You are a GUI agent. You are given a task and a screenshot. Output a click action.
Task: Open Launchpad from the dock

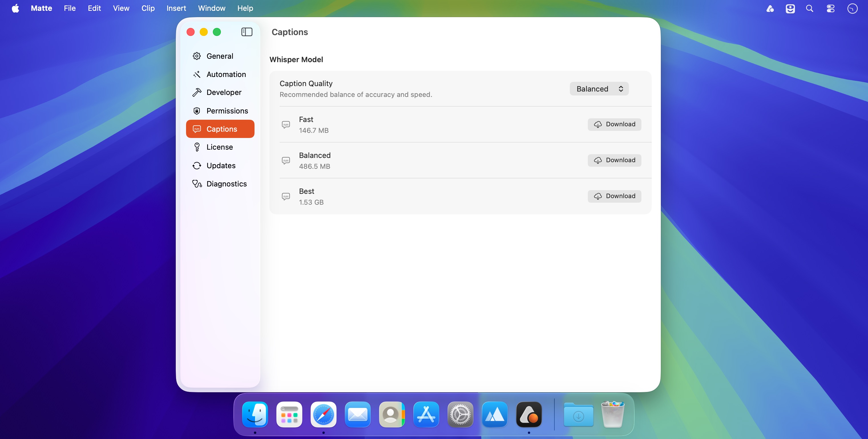tap(289, 414)
